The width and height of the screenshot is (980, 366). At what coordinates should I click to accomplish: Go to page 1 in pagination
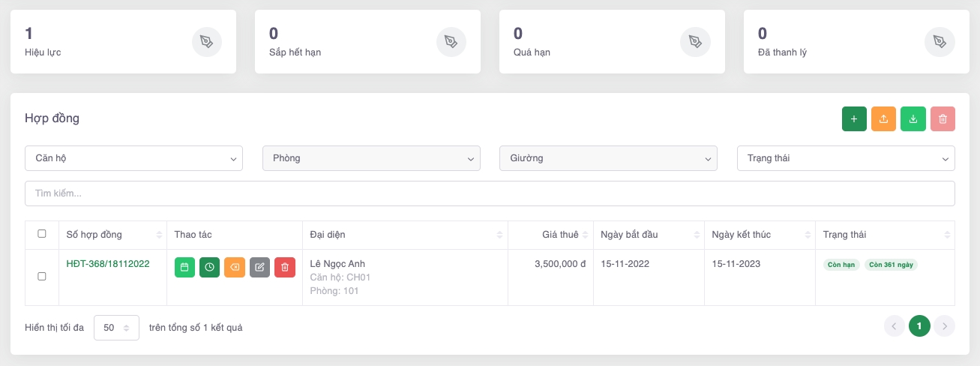[x=919, y=325]
